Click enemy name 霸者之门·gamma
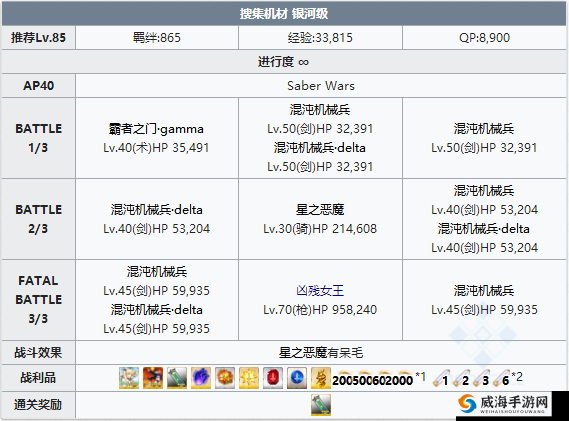The image size is (569, 421). pos(156,129)
